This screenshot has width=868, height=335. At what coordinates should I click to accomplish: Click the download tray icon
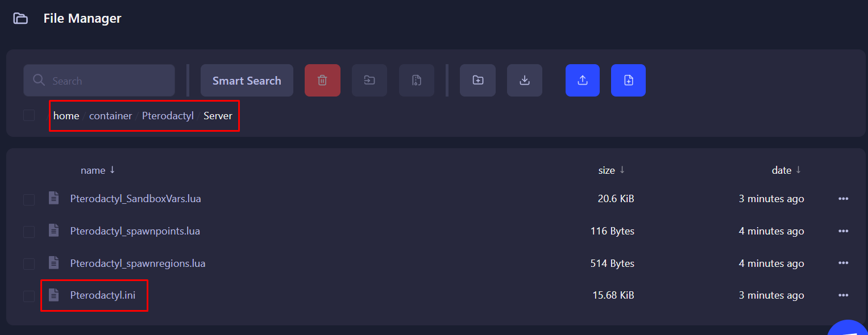point(525,81)
